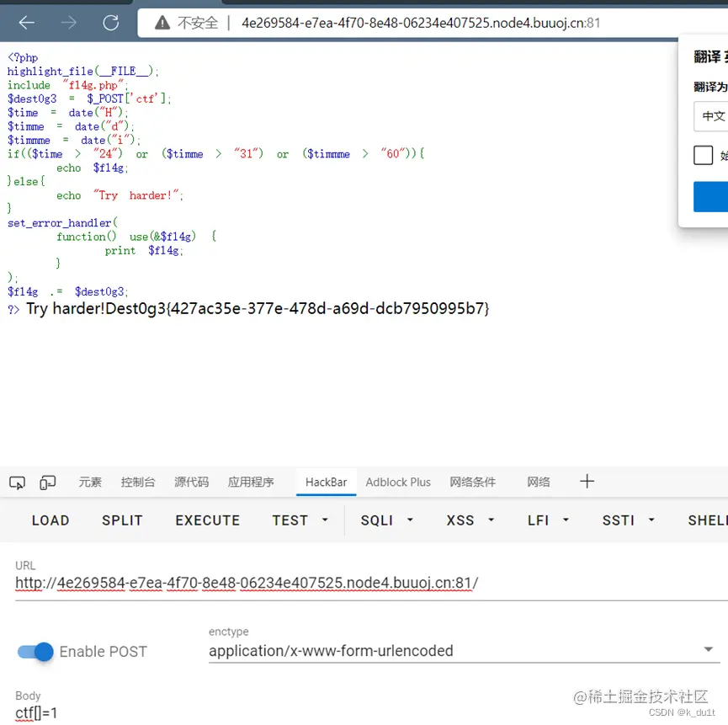Click the not-secure warning triangle icon
728x725 pixels.
coord(162,22)
